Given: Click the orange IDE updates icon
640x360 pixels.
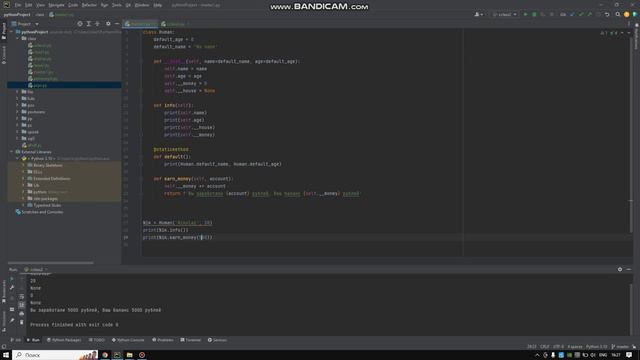Looking at the screenshot, I should point(627,14).
